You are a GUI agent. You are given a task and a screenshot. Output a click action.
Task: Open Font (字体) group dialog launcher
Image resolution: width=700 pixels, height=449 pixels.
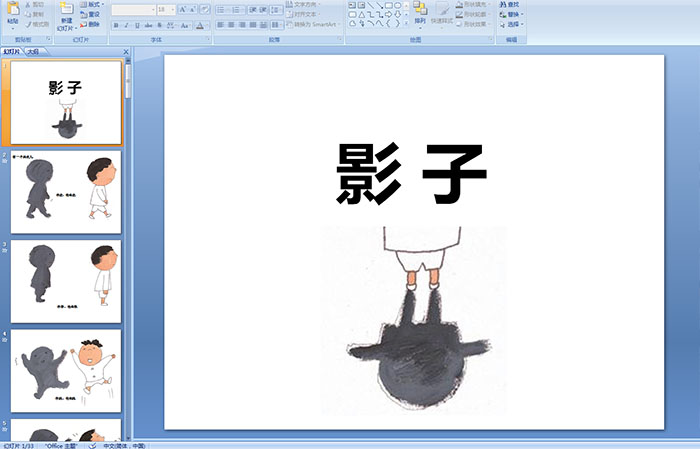pyautogui.click(x=208, y=40)
